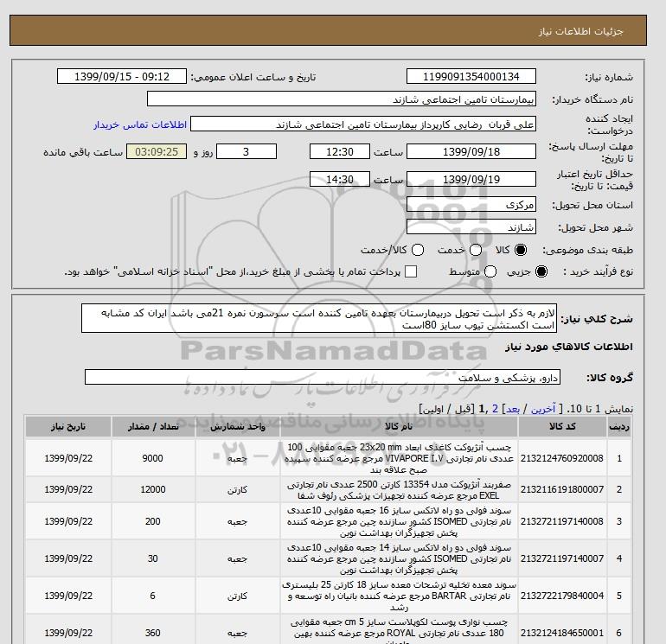Click the deadline time field 12:30
The width and height of the screenshot is (666, 644).
(x=340, y=151)
